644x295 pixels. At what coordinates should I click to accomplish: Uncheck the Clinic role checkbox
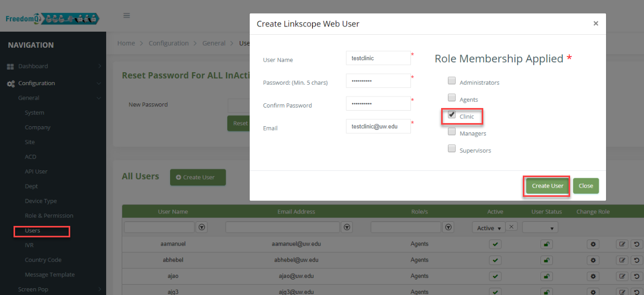(452, 115)
